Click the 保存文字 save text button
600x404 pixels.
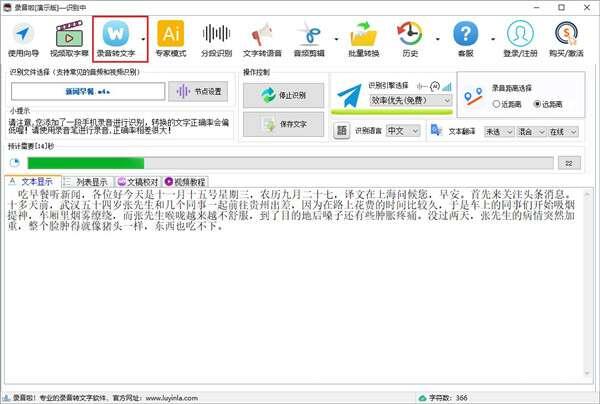click(282, 126)
